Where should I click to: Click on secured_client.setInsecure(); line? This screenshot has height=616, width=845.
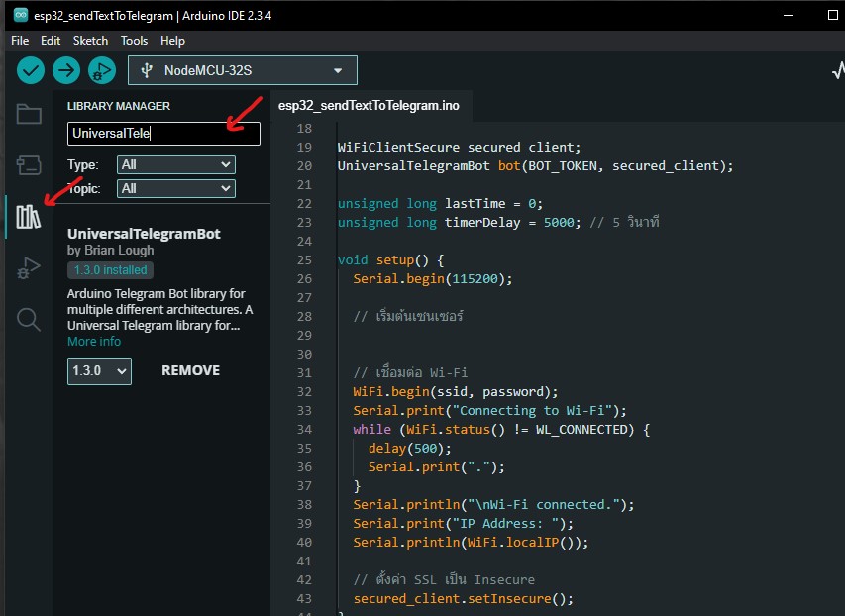[x=463, y=599]
